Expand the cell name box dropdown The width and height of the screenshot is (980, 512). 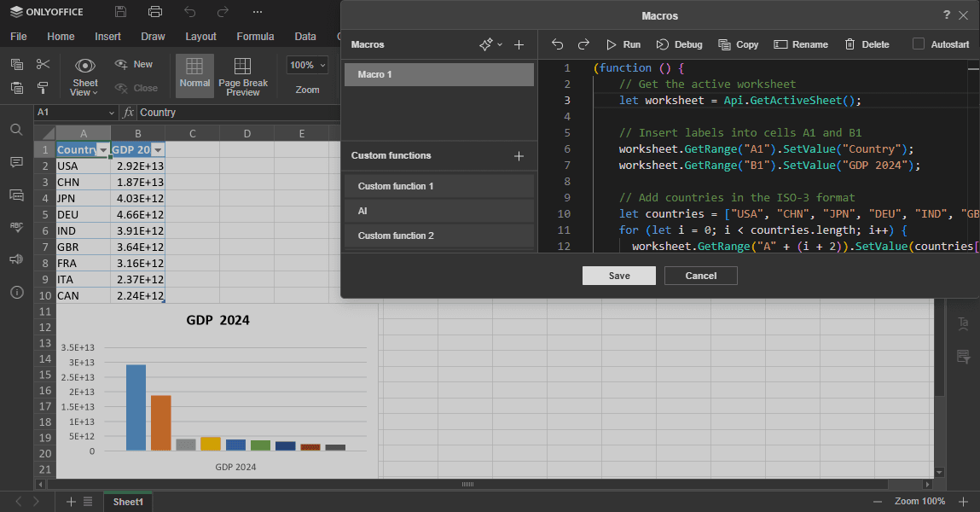coord(111,113)
